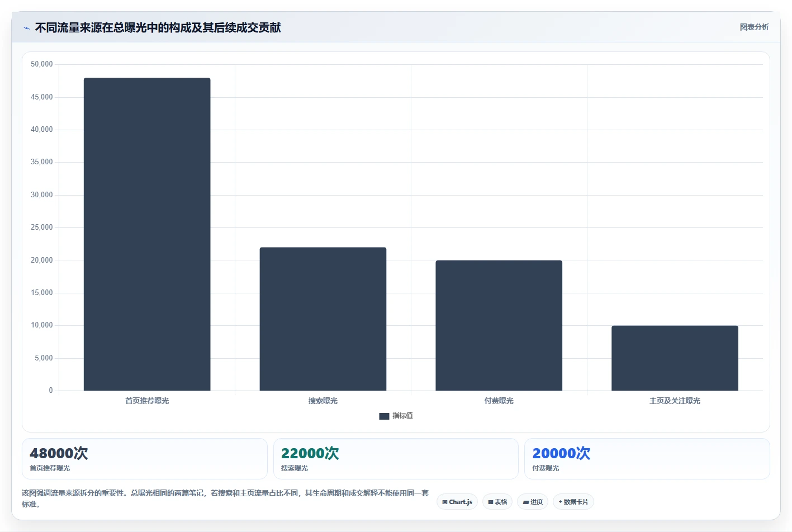Screen dimensions: 792x532
Task: Click the 首页推荐曝光 x-axis label
Action: click(147, 401)
